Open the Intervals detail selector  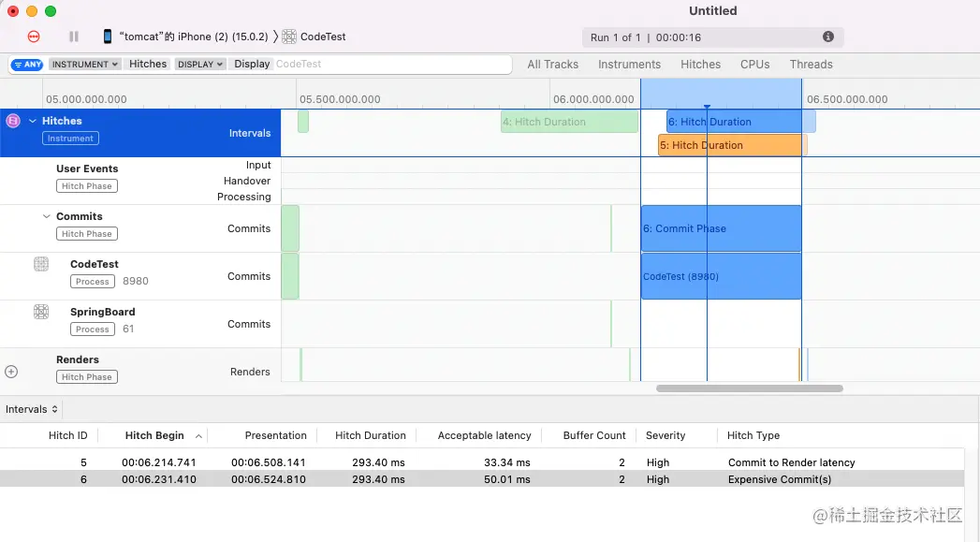click(x=31, y=409)
